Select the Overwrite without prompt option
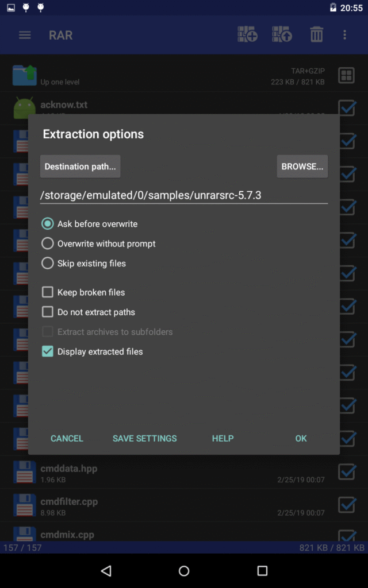 [48, 243]
